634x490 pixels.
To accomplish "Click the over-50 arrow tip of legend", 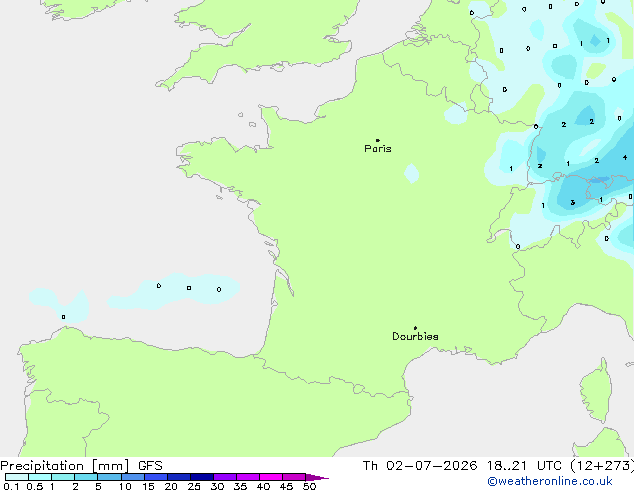I will click(317, 477).
